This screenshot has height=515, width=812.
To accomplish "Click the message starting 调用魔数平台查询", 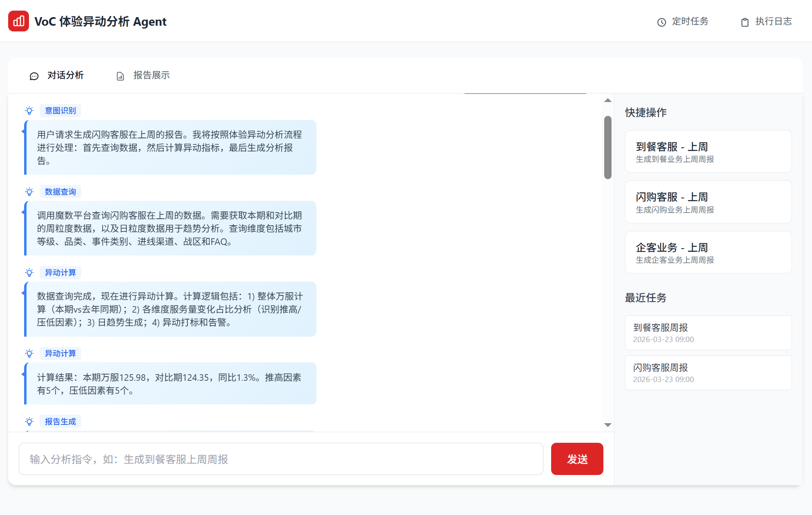I will pos(170,228).
